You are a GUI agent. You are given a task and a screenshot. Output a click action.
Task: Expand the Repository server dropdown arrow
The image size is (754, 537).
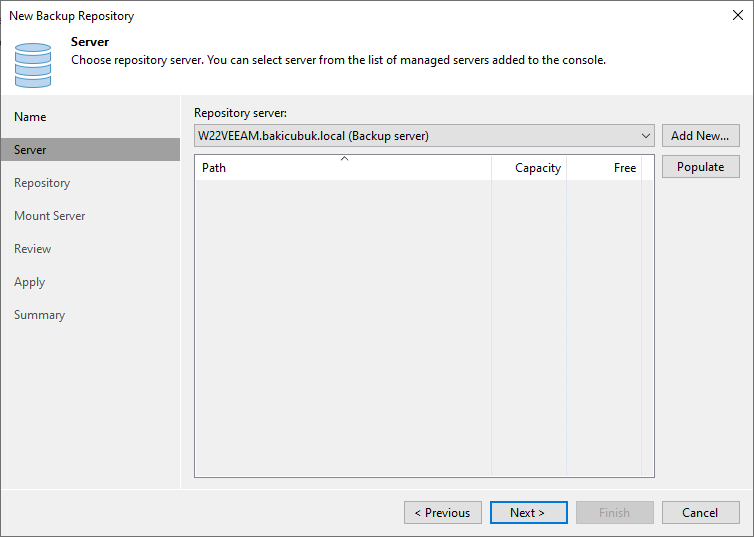click(x=646, y=136)
